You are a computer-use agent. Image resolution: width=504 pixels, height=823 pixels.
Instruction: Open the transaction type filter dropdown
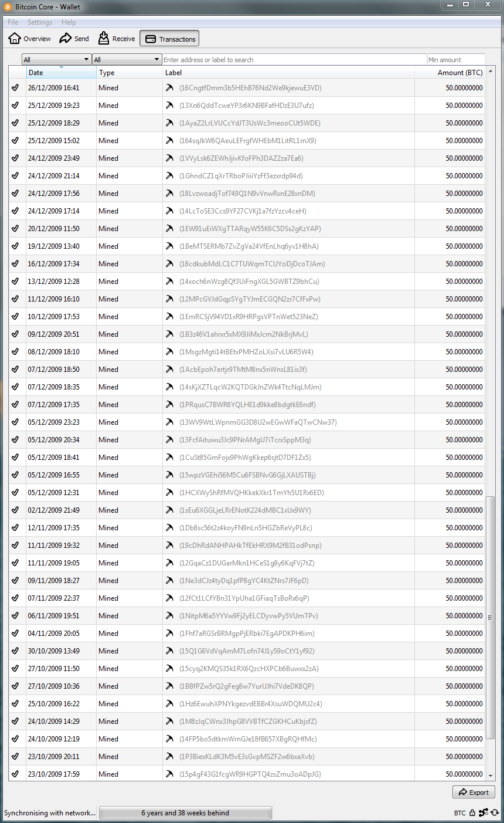(127, 60)
